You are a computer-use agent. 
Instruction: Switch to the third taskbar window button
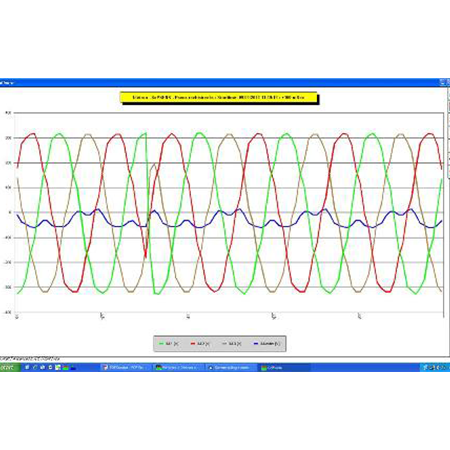pos(231,367)
